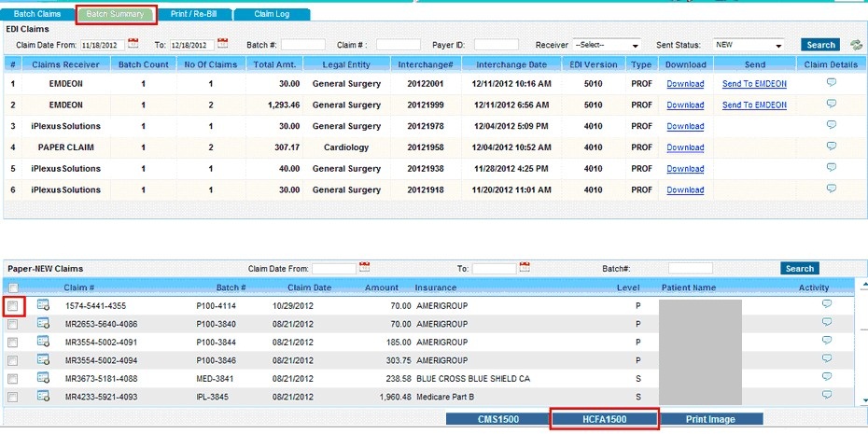
Task: Click Insurance column header in Paper claims
Action: coord(436,287)
